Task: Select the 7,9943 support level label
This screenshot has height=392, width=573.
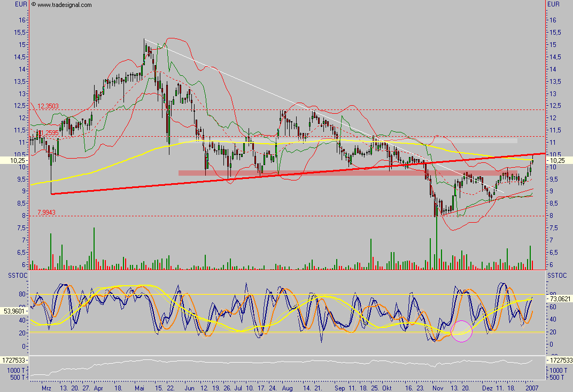Action: pyautogui.click(x=47, y=213)
